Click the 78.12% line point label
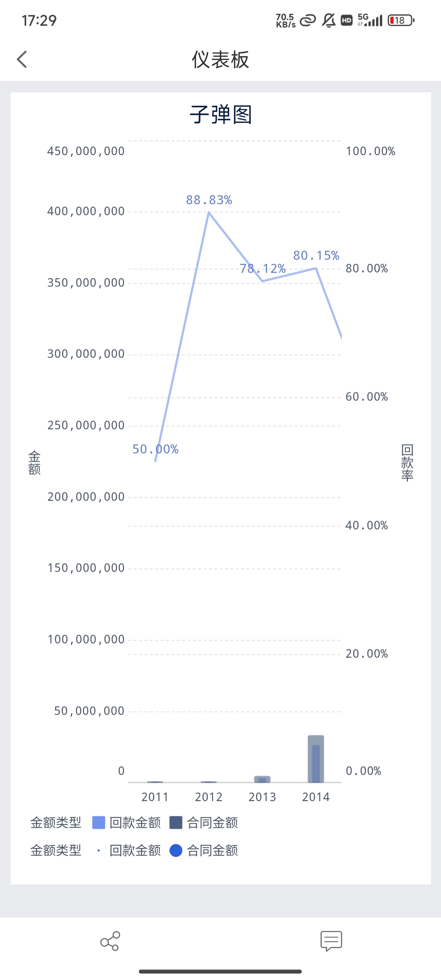The image size is (441, 980). point(263,269)
